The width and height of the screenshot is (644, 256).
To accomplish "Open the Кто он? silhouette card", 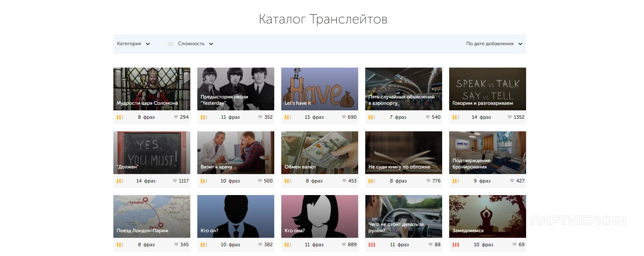I will coord(235,216).
